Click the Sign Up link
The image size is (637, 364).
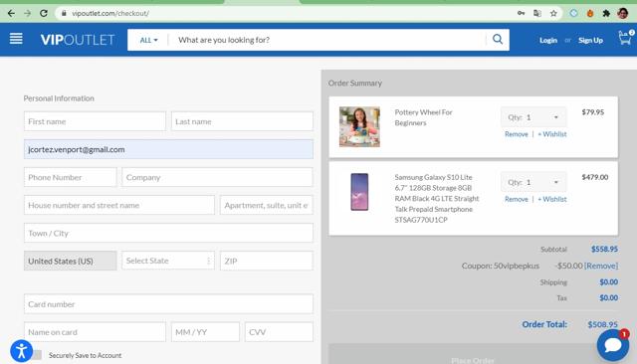pyautogui.click(x=590, y=40)
